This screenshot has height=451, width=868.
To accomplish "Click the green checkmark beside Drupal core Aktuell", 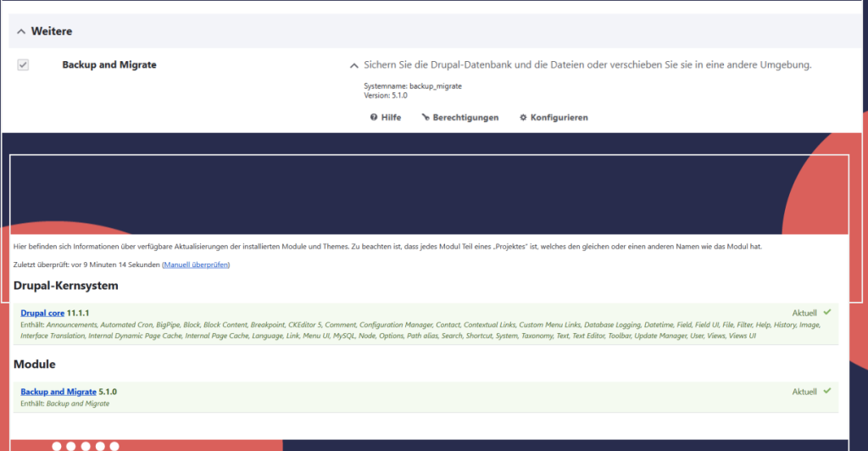I will [x=826, y=313].
